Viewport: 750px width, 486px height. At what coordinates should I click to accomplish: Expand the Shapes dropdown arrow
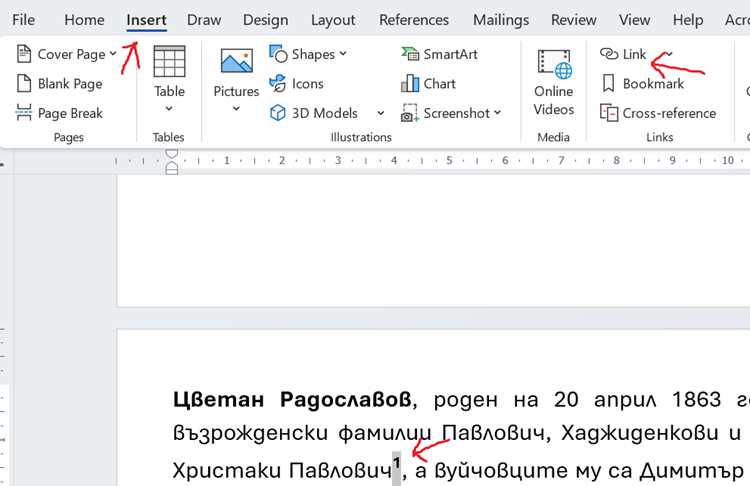[x=343, y=54]
